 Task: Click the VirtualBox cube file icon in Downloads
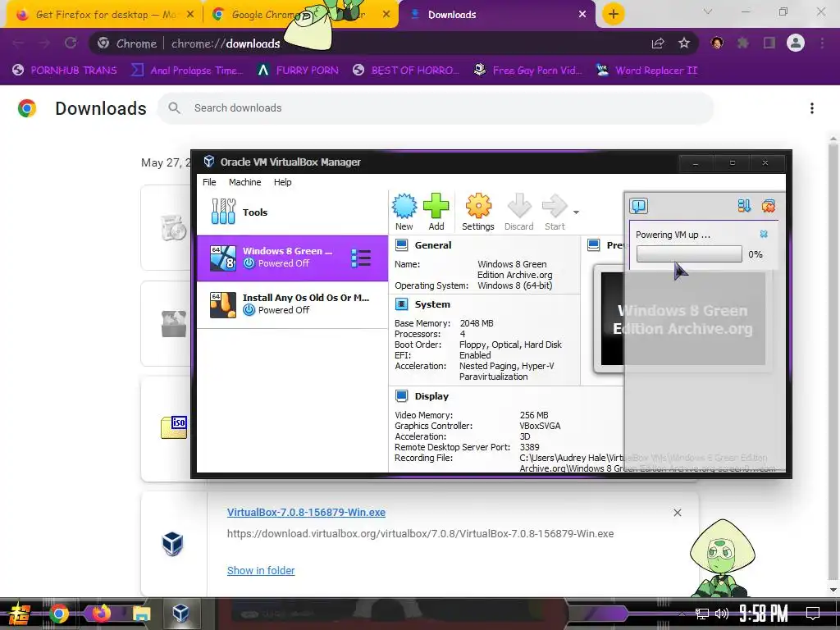click(172, 545)
